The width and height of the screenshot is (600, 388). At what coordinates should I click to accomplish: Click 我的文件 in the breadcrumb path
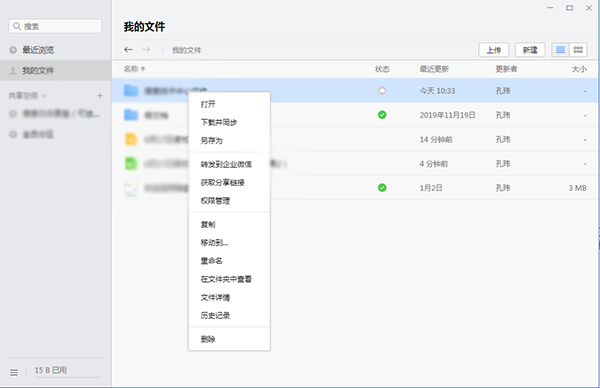[186, 50]
